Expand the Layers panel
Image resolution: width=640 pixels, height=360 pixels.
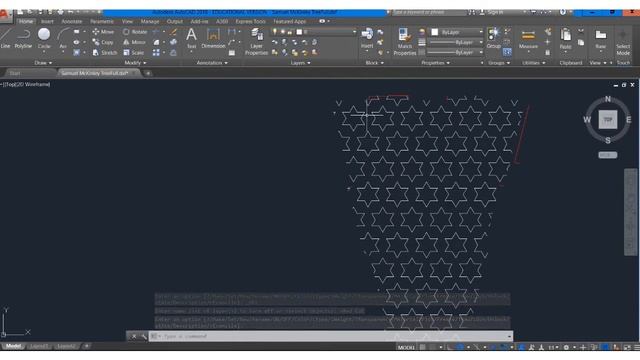tap(300, 63)
